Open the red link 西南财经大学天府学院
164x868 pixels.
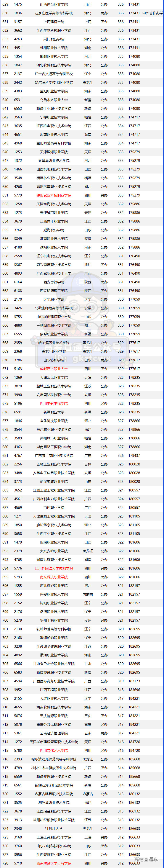[x=54, y=863]
